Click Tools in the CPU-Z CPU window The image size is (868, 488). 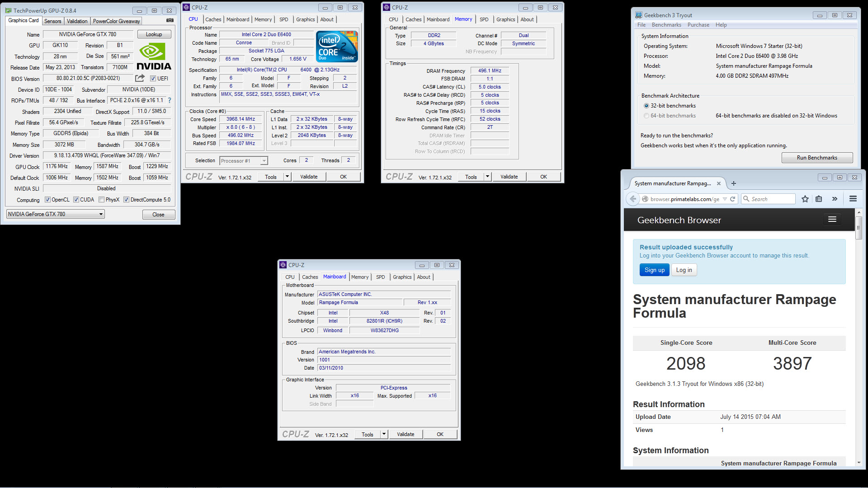coord(271,177)
